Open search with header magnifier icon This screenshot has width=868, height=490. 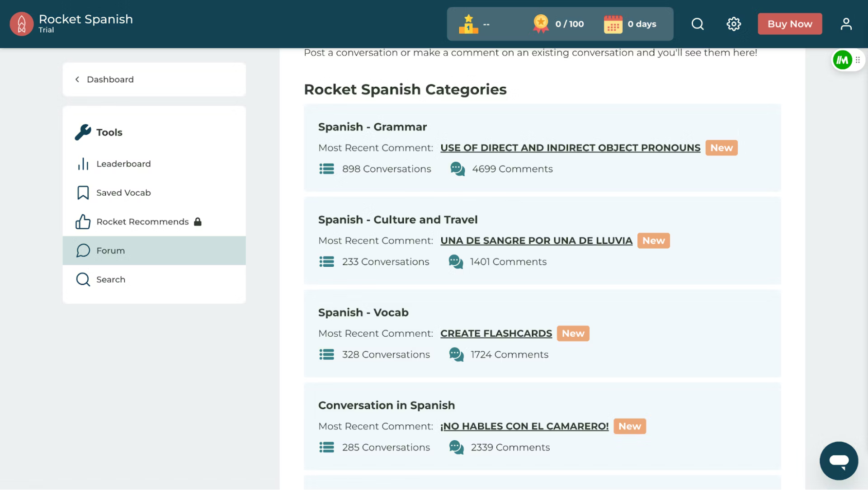click(x=698, y=24)
